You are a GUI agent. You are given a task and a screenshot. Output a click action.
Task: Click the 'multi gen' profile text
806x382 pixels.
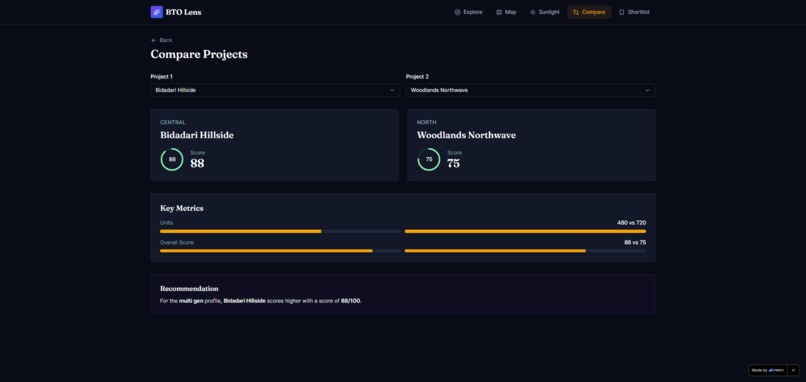tap(191, 301)
